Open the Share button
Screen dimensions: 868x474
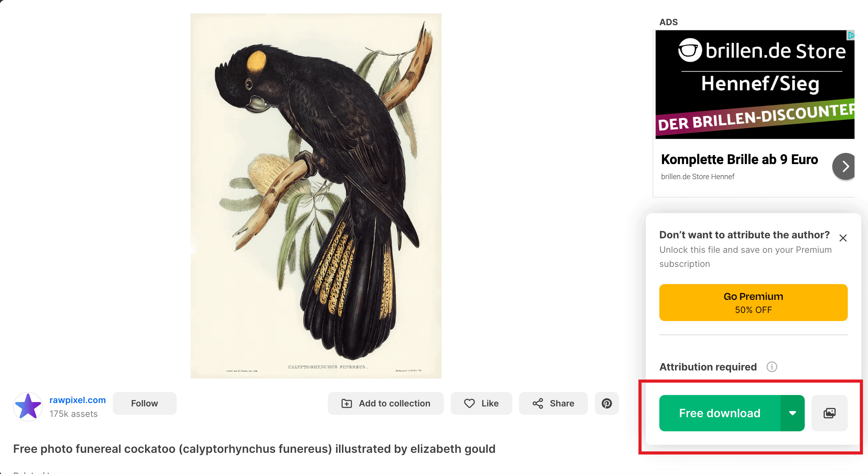tap(553, 403)
